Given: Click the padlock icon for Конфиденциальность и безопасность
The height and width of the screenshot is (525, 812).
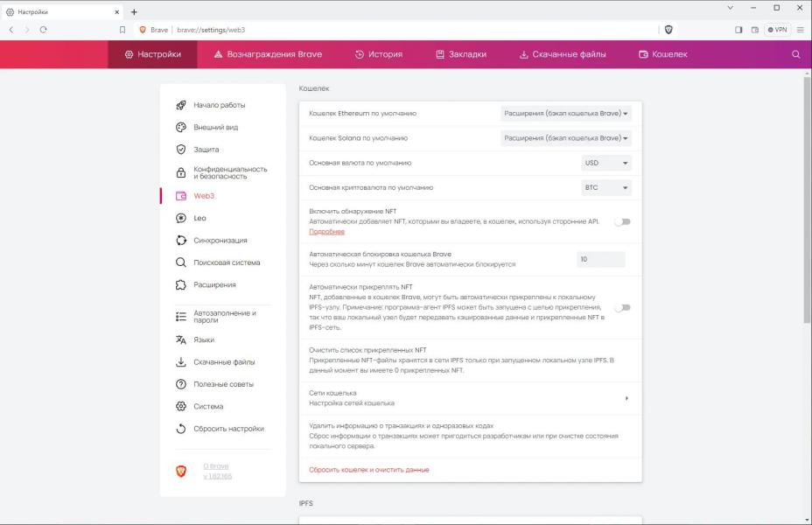Looking at the screenshot, I should point(181,172).
